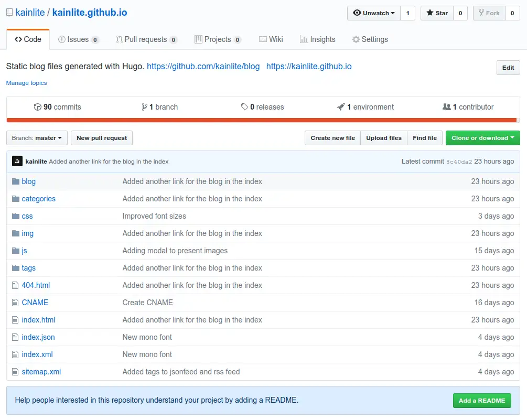Click the tags folder icon
Viewport: 527px width, 420px height.
(x=15, y=268)
